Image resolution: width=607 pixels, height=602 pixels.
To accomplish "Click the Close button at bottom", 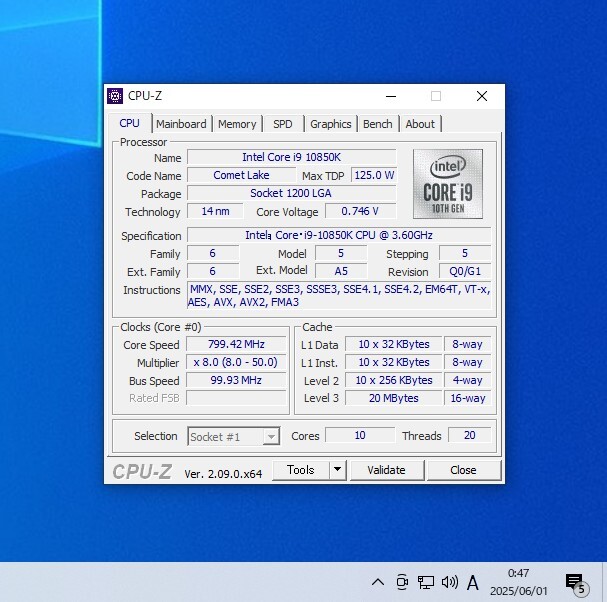I will pyautogui.click(x=463, y=470).
